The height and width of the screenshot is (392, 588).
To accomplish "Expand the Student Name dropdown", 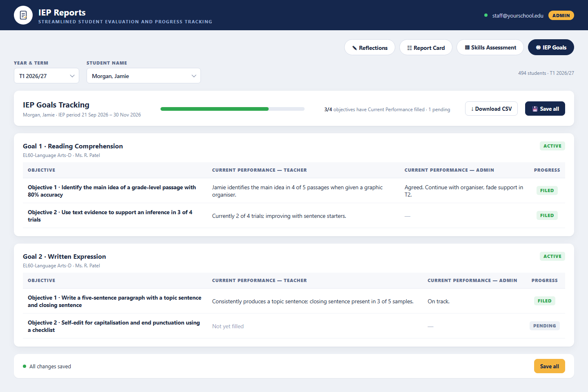I will (x=144, y=76).
